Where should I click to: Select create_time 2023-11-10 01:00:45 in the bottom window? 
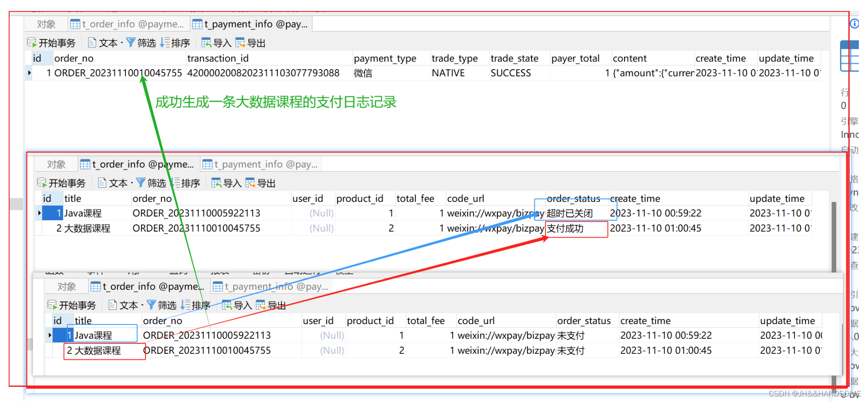tap(689, 350)
